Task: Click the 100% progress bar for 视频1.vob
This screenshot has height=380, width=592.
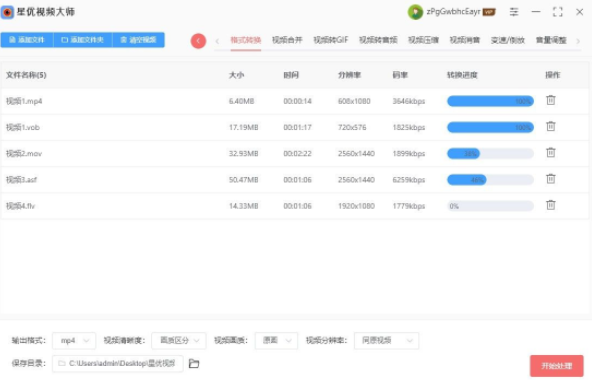Action: pos(490,127)
